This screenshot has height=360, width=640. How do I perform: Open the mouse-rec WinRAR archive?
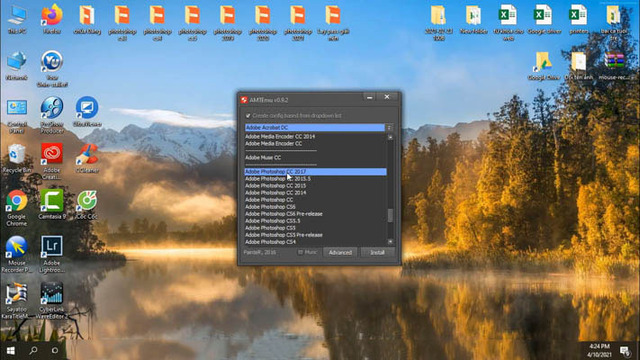click(x=613, y=66)
